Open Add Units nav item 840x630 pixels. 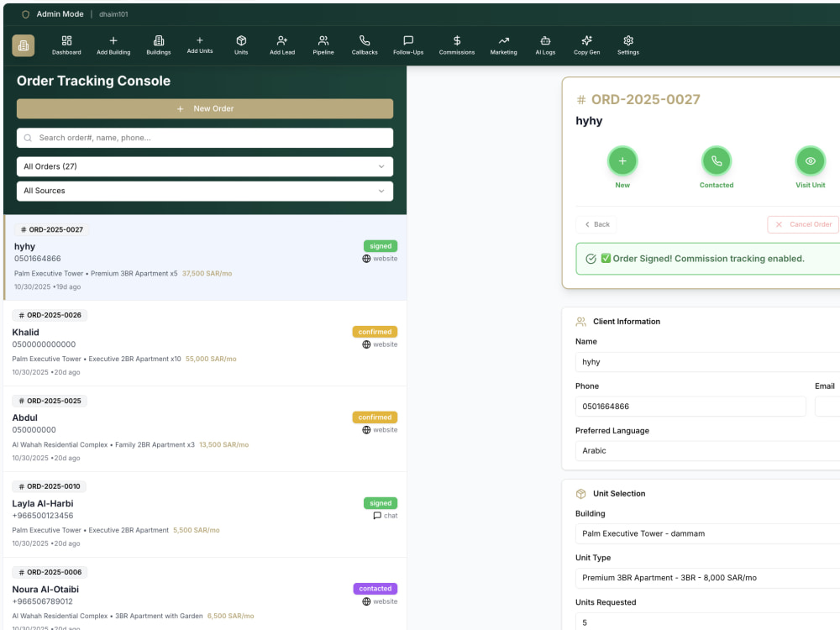pyautogui.click(x=200, y=45)
